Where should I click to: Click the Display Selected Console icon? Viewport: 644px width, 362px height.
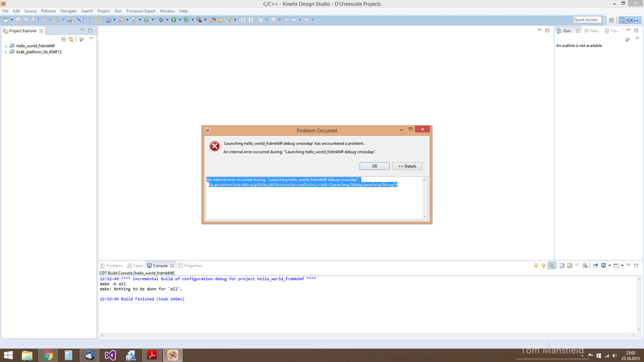(603, 265)
